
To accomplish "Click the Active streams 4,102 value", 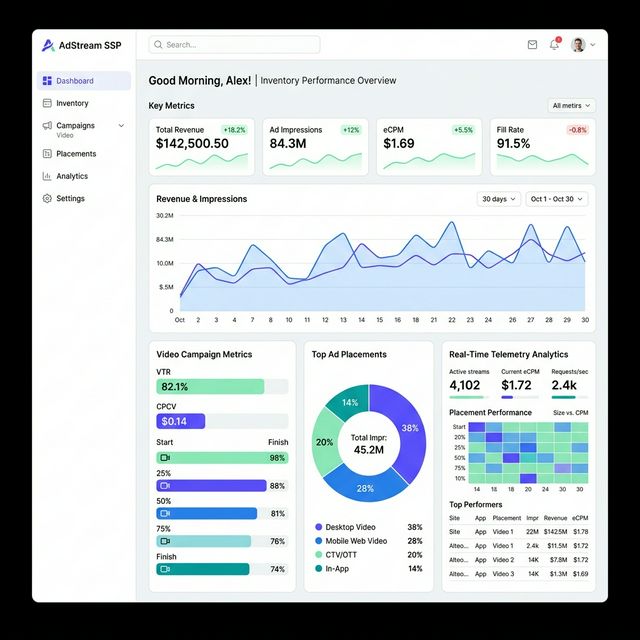I will 464,385.
